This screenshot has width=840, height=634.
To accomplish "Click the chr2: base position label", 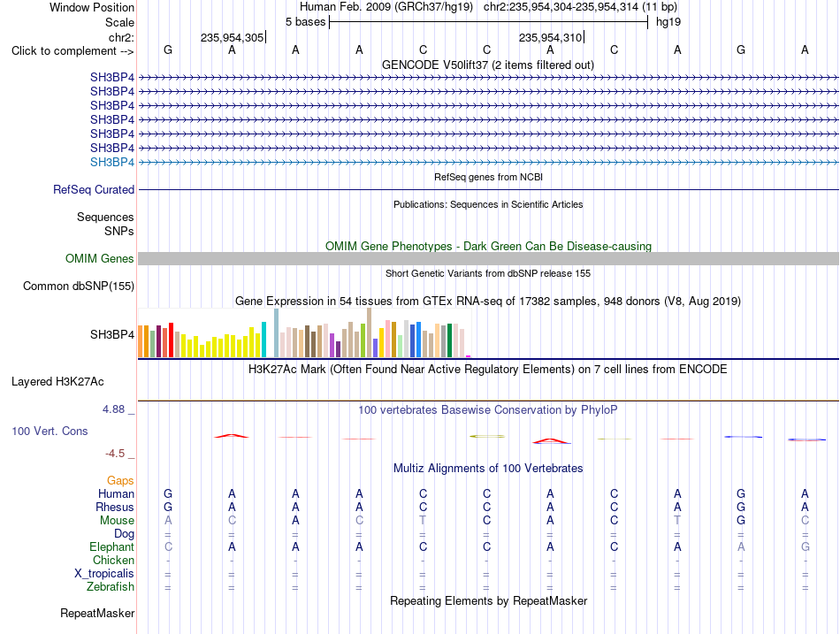I will coord(121,37).
